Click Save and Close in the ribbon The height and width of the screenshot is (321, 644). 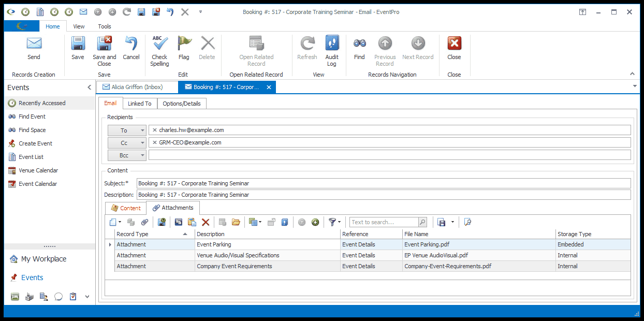point(105,51)
